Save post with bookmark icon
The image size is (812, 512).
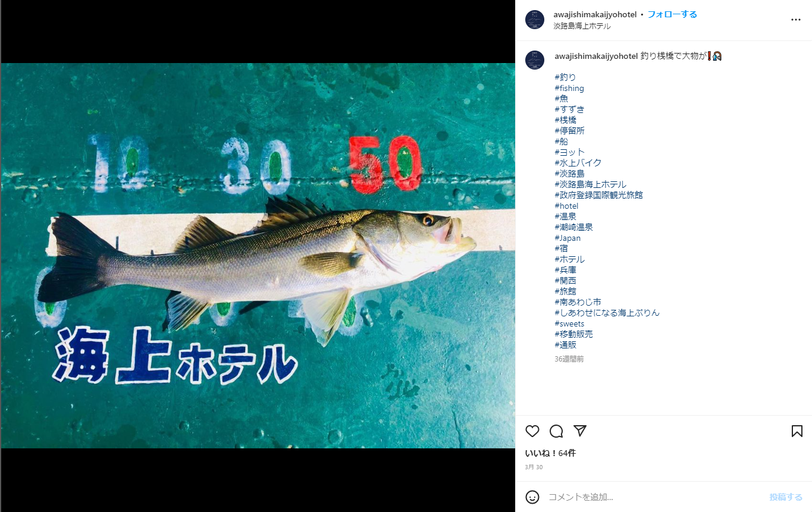pyautogui.click(x=797, y=431)
